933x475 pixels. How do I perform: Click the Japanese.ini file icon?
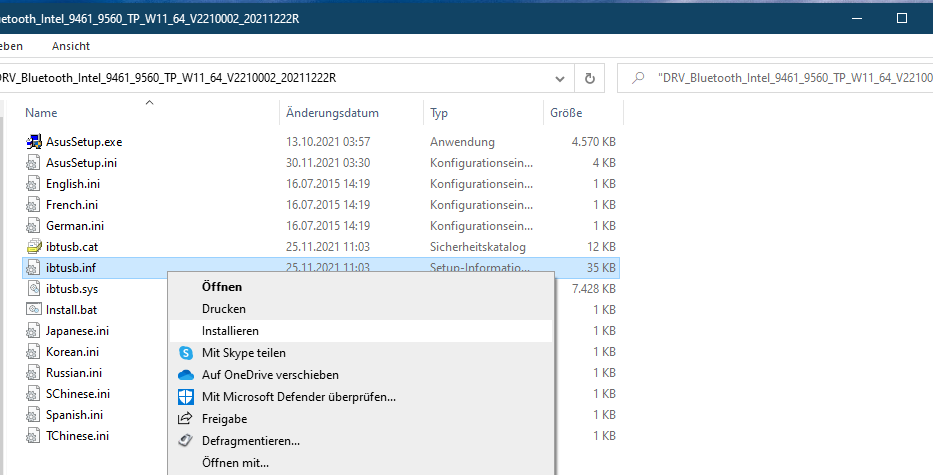34,331
